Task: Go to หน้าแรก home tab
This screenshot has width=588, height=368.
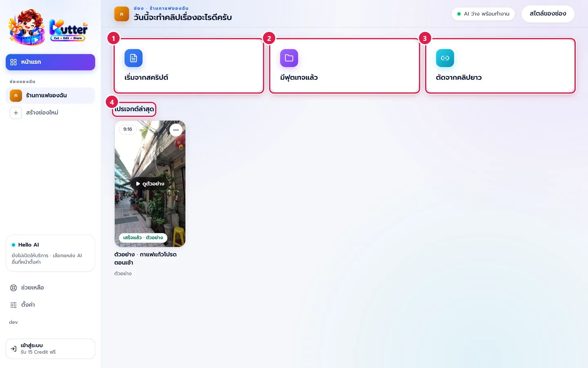Action: (50, 62)
